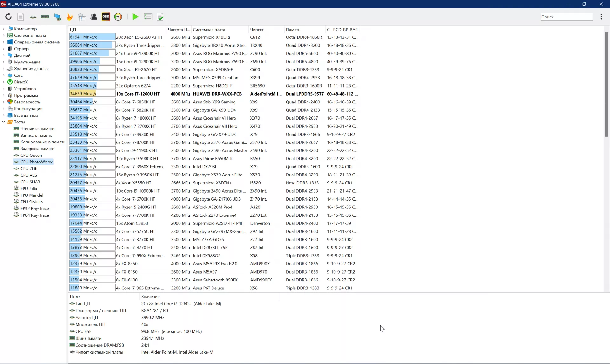Viewport: 610px width, 364px height.
Task: Click the checklist report icon
Action: pyautogui.click(x=160, y=17)
